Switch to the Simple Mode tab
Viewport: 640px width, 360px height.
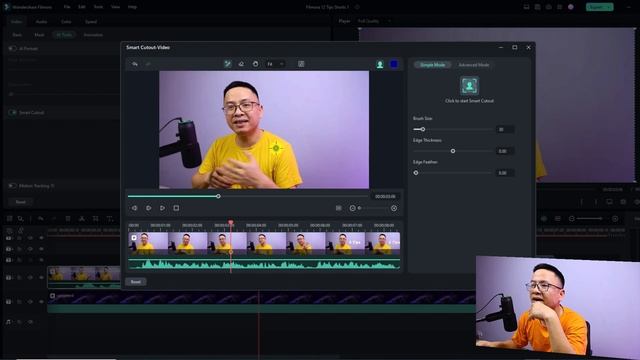tap(433, 65)
